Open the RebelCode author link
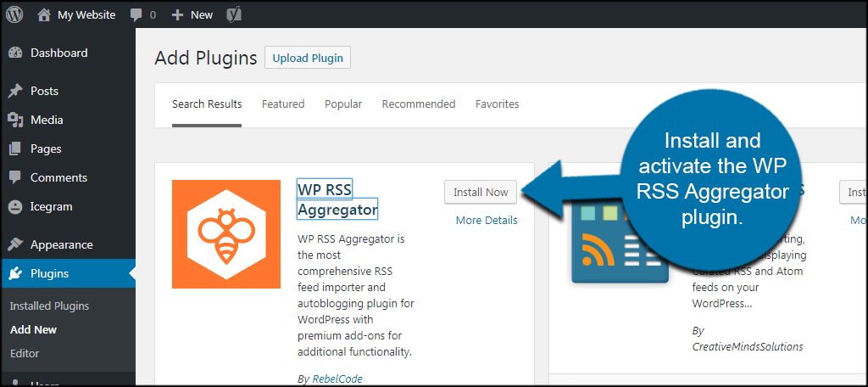Image resolution: width=868 pixels, height=387 pixels. pyautogui.click(x=337, y=379)
